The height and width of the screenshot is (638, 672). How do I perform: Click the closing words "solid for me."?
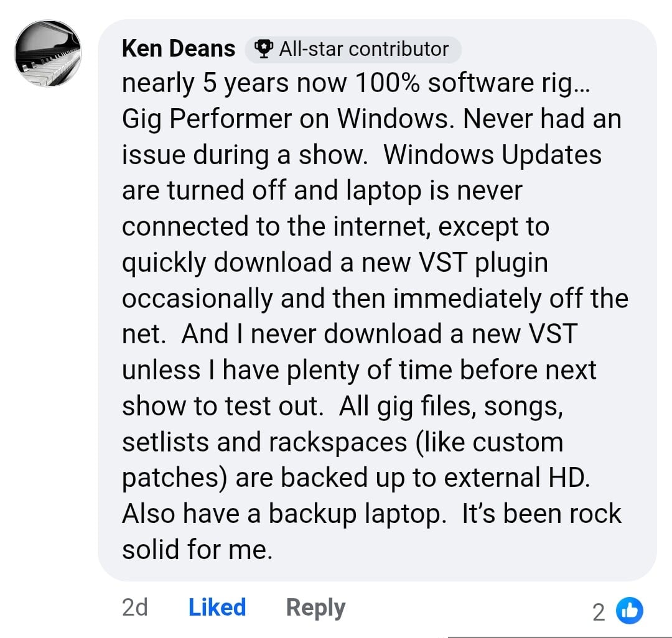tap(197, 550)
